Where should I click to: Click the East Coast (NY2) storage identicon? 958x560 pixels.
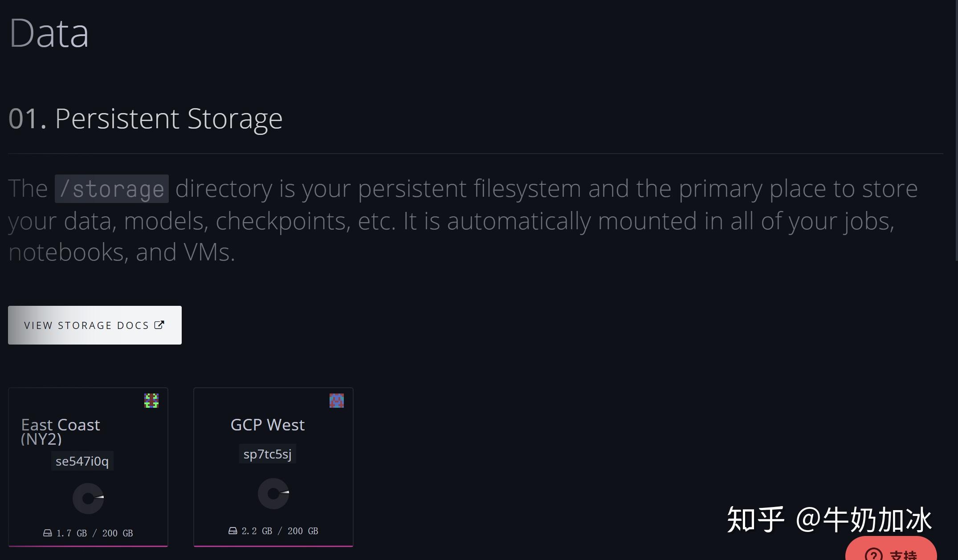tap(151, 400)
